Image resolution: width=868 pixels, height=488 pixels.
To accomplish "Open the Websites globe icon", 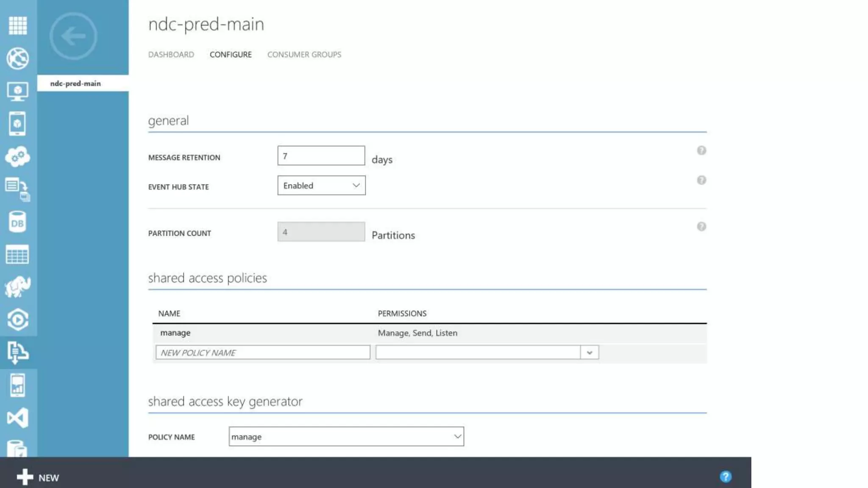I will coord(18,58).
